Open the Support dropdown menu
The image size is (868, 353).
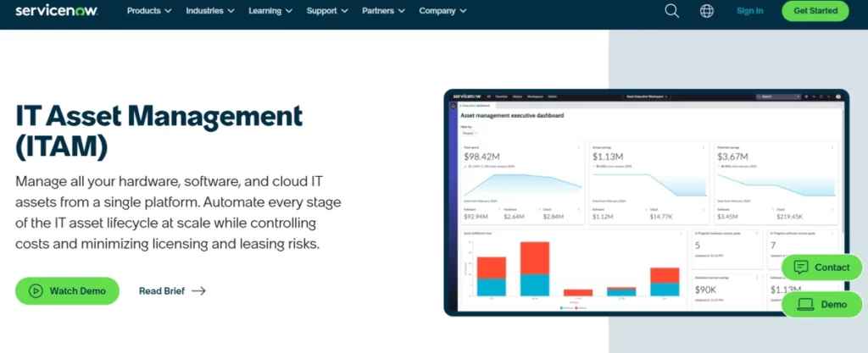click(x=327, y=10)
